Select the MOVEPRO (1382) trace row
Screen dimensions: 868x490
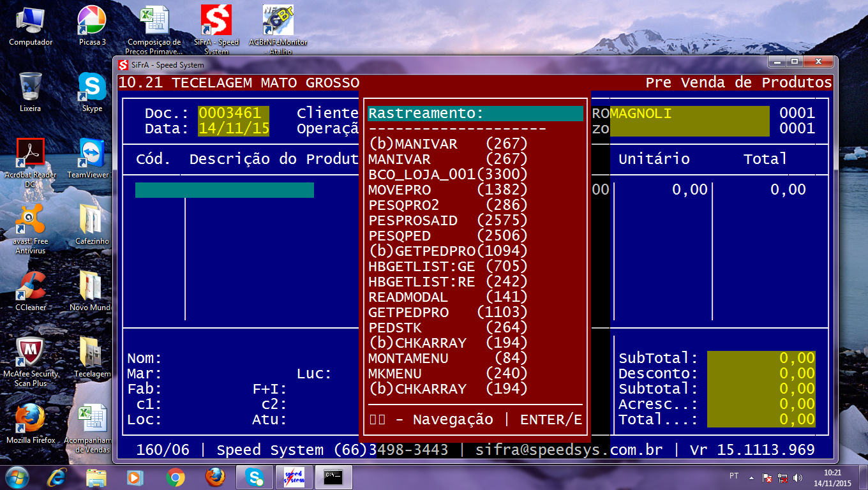coord(448,190)
